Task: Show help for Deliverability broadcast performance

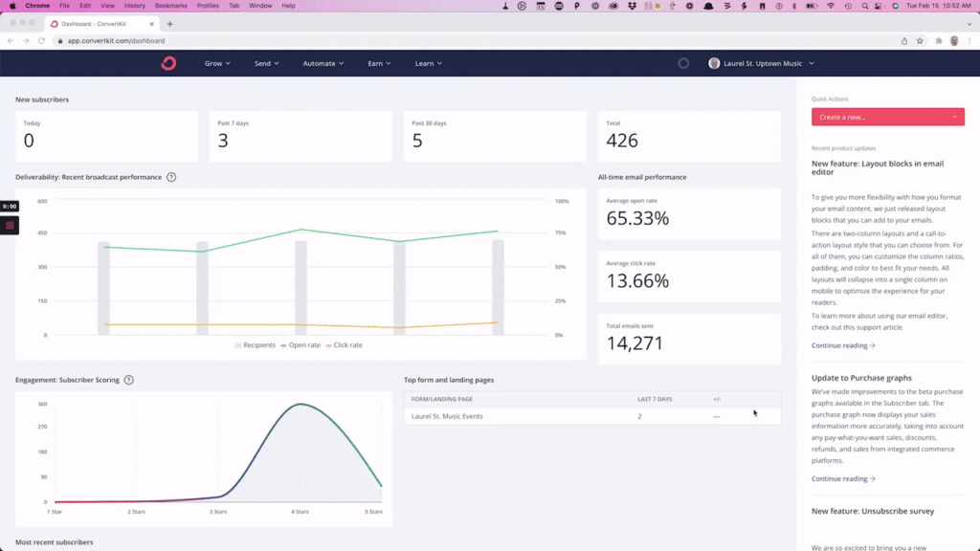Action: coord(171,177)
